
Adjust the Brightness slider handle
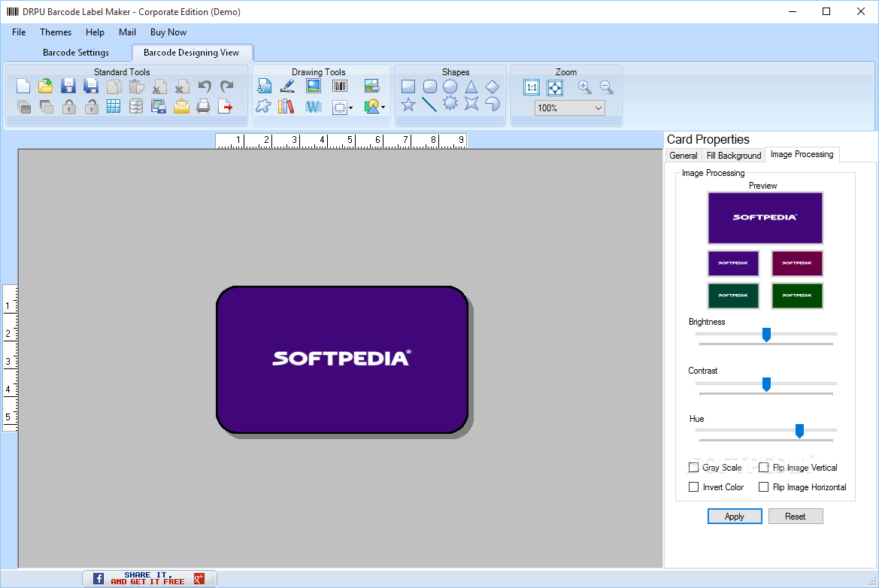(x=766, y=335)
